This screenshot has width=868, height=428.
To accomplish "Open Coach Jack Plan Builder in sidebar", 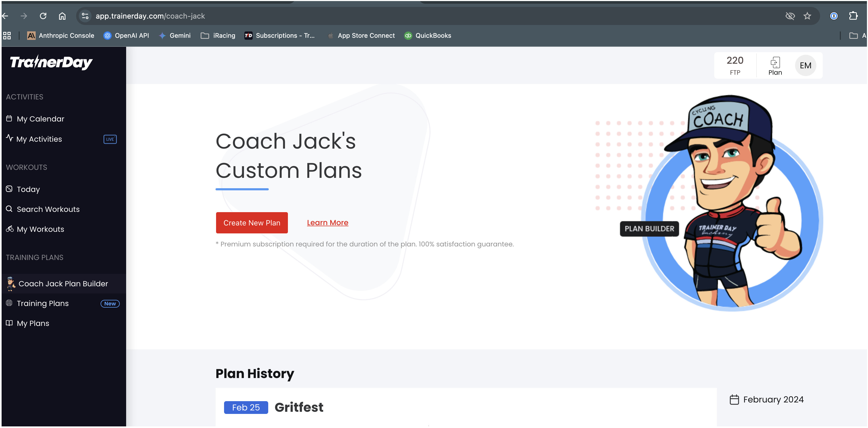I will pyautogui.click(x=63, y=284).
